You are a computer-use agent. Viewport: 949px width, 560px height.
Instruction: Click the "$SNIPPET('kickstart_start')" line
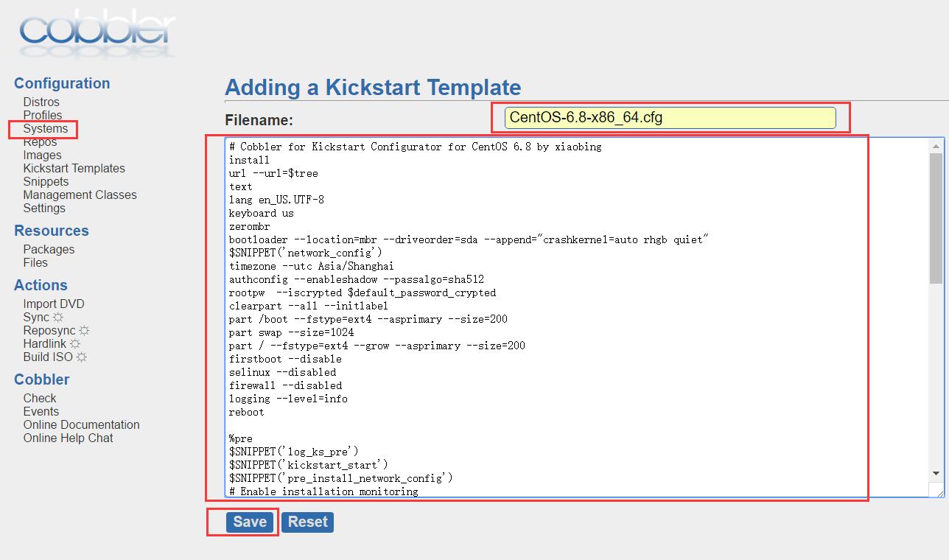click(308, 465)
